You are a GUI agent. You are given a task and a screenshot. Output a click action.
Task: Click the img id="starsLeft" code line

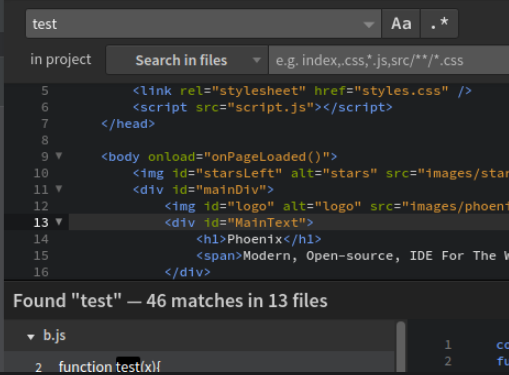tap(321, 173)
